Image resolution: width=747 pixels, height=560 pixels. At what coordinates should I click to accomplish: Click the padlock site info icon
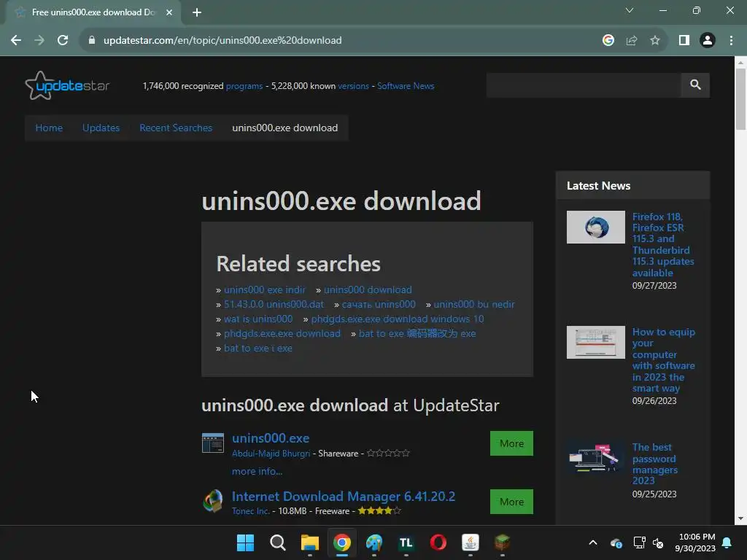(x=91, y=41)
